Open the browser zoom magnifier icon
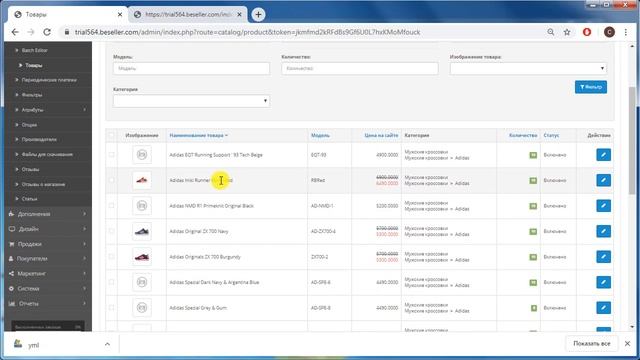The height and width of the screenshot is (360, 640). coord(551,32)
